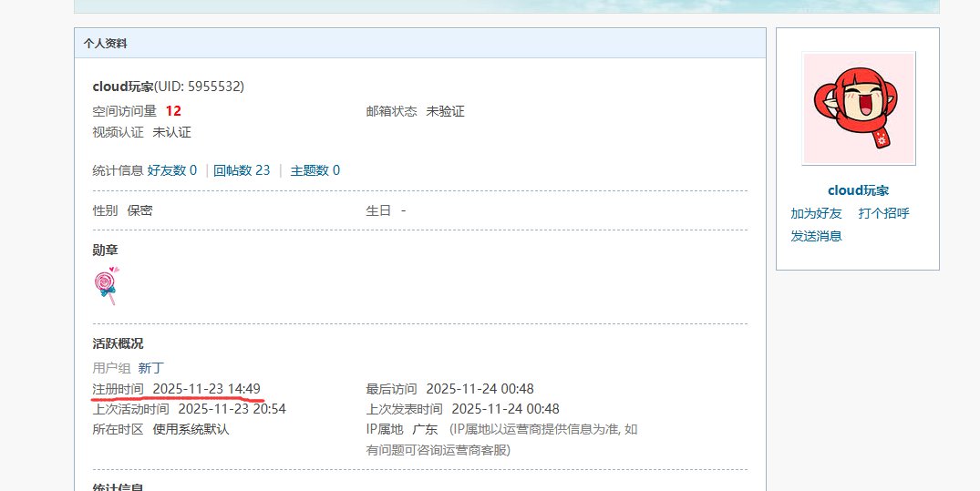
Task: Click the cloud玩家 name below the avatar
Action: click(x=858, y=190)
